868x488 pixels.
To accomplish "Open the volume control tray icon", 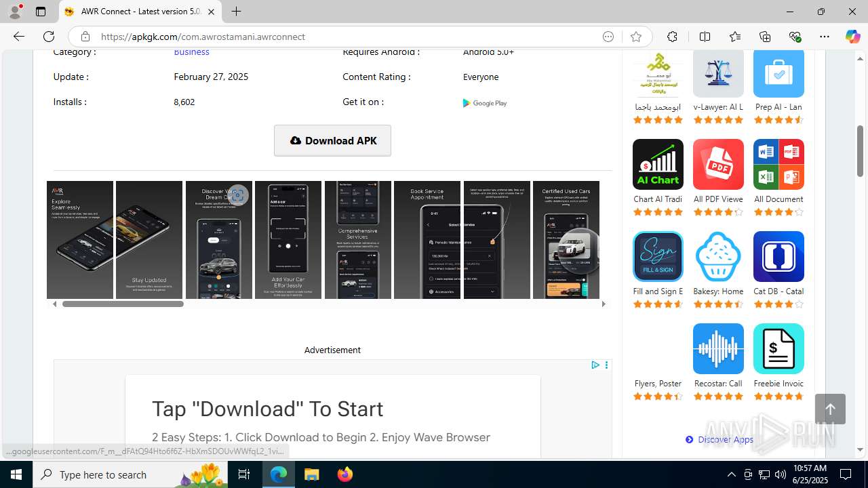I will pyautogui.click(x=781, y=474).
